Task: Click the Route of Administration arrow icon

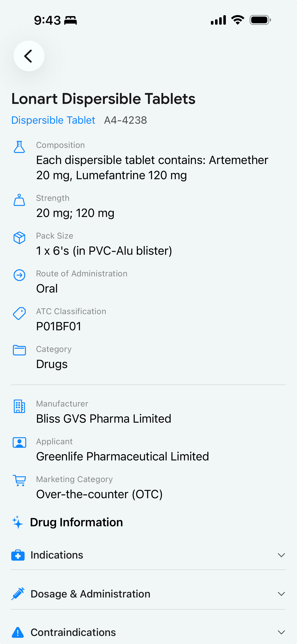Action: coord(19,275)
